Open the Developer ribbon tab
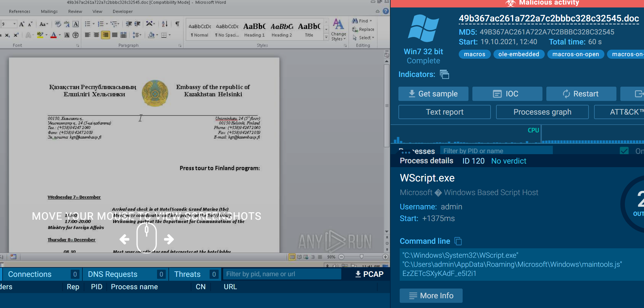 click(x=123, y=11)
